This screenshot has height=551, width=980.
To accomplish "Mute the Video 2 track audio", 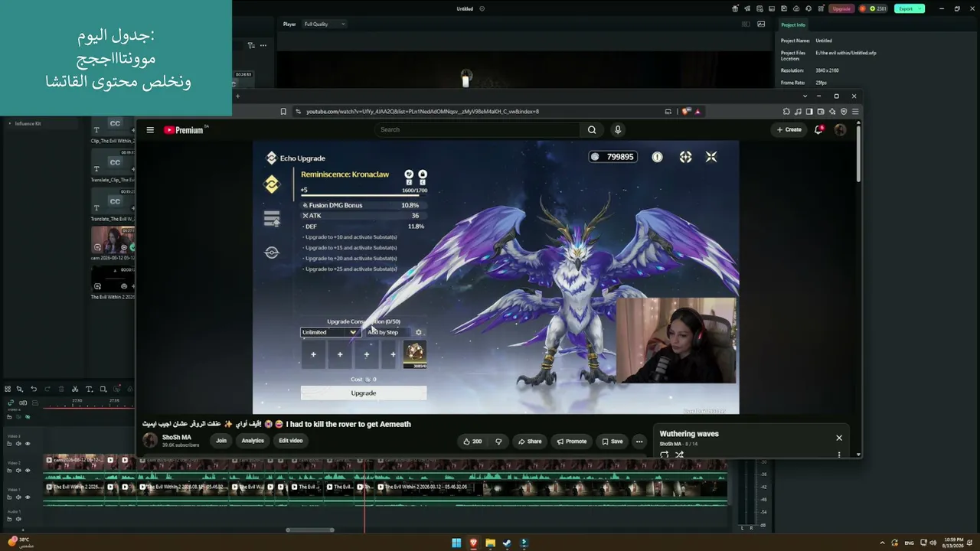I will tap(19, 471).
